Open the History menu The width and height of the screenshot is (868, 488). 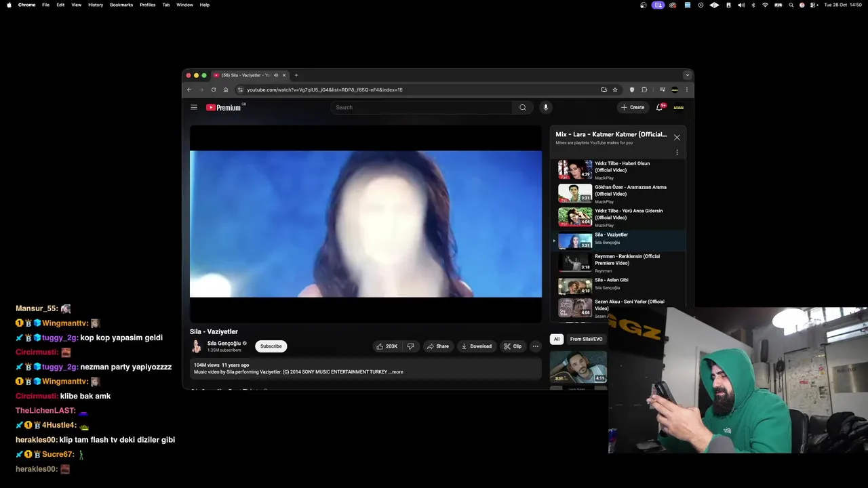[96, 5]
